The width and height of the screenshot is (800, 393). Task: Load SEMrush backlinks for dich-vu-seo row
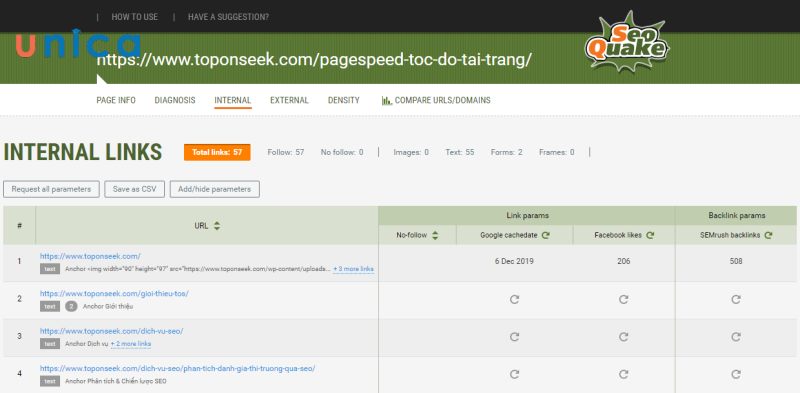(x=736, y=337)
